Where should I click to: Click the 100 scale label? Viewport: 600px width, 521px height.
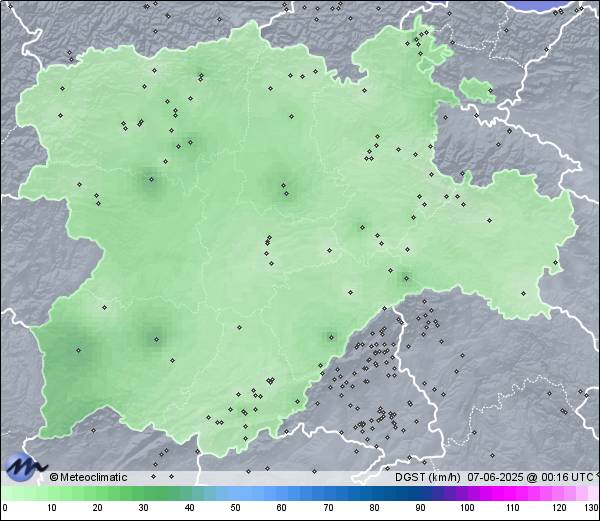pos(467,508)
